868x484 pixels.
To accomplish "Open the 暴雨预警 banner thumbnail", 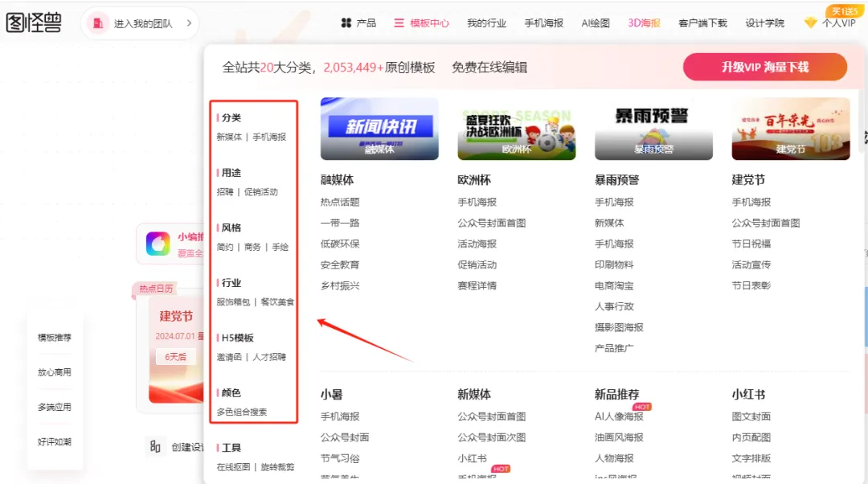I will [653, 129].
